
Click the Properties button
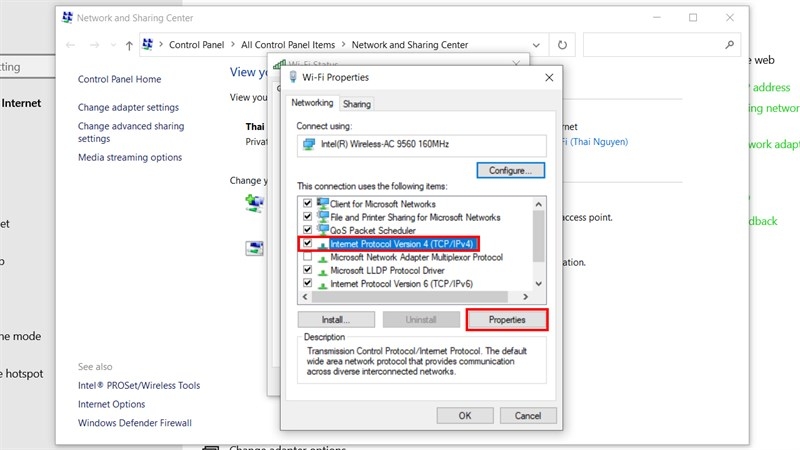(508, 320)
